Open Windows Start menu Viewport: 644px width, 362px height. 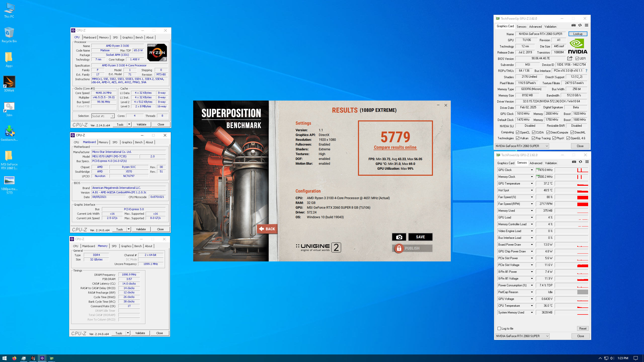coord(4,358)
